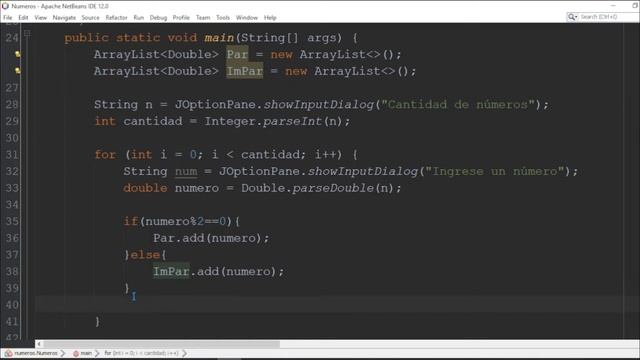Screen dimensions: 640x360
Task: Click line number 35 in the gutter
Action: [x=12, y=221]
